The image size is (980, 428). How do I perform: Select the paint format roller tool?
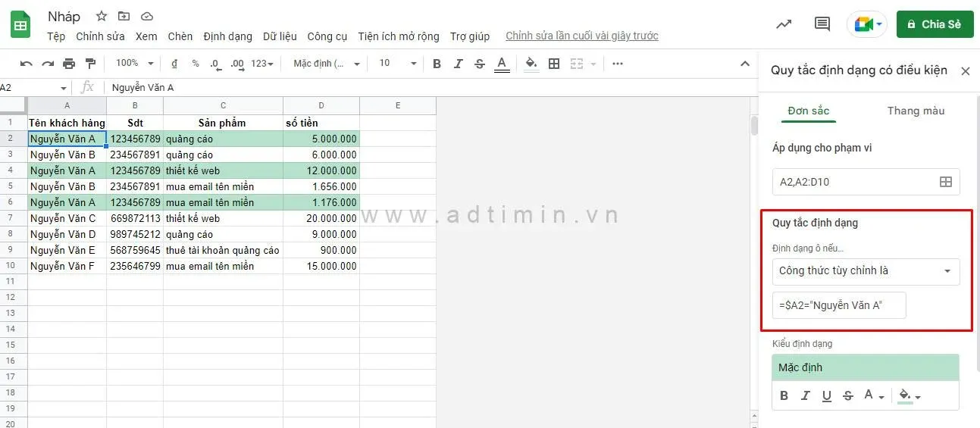pyautogui.click(x=91, y=64)
